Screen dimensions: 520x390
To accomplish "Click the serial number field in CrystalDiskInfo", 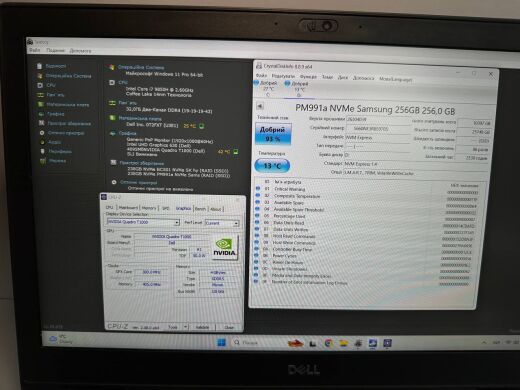I will pyautogui.click(x=378, y=128).
